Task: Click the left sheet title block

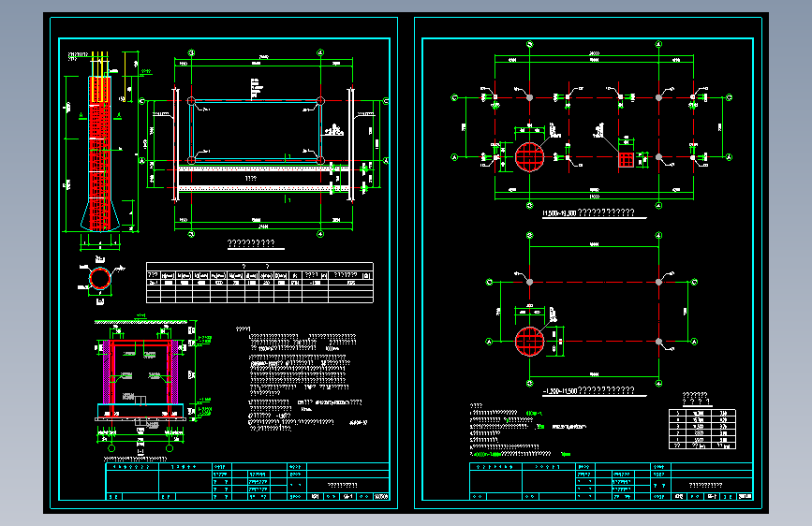Action: coord(247,481)
